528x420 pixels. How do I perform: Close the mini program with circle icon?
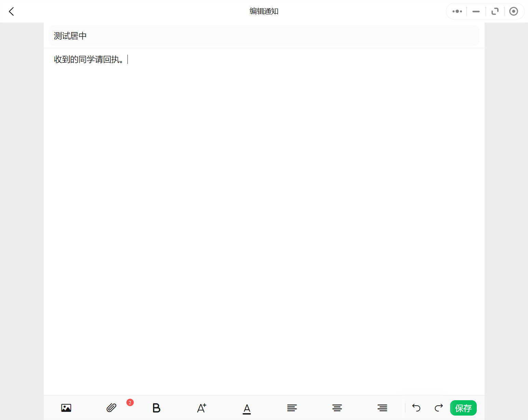(513, 11)
